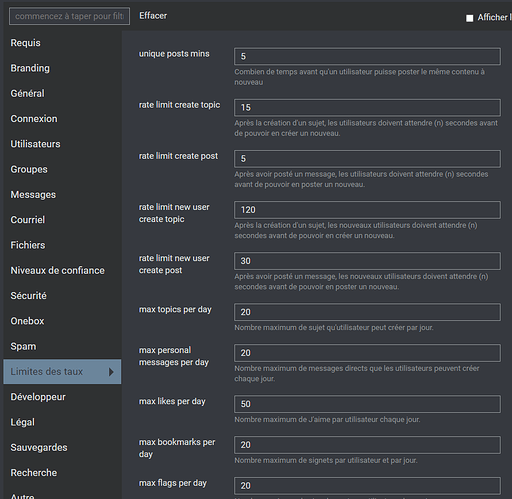Select Courriel in the sidebar
Screen dimensions: 512x499
(28, 220)
